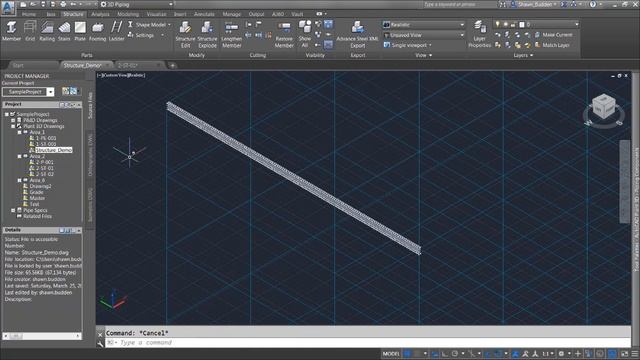Click the new drawing tab plus icon
This screenshot has height=360, width=640.
point(172,65)
